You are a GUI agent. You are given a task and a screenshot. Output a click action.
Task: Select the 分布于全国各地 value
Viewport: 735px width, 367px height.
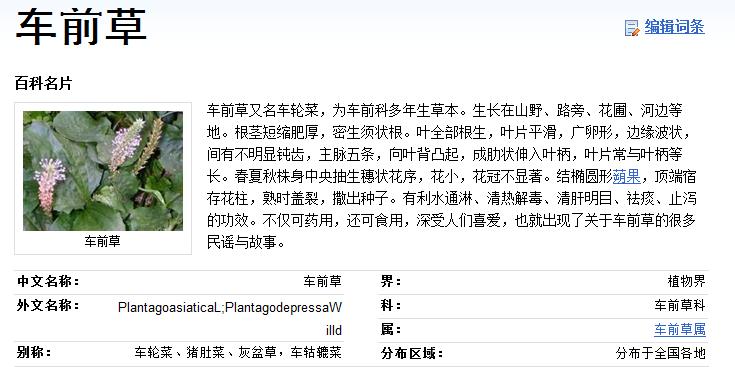pyautogui.click(x=660, y=353)
